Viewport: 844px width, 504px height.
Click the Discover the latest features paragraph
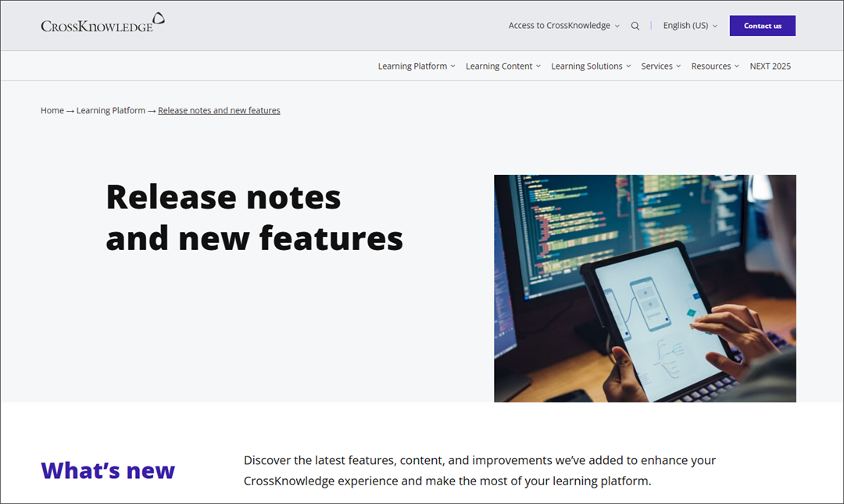tap(480, 470)
